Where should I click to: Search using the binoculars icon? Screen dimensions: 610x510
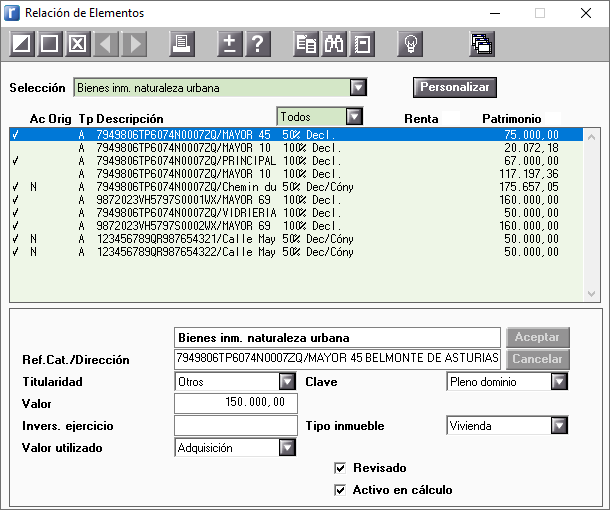[334, 44]
